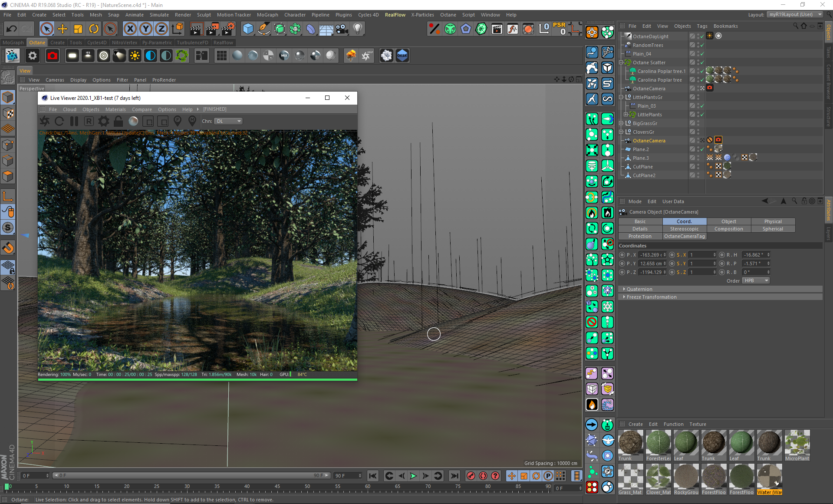This screenshot has height=504, width=833.
Task: Play the animation forward
Action: 413,476
